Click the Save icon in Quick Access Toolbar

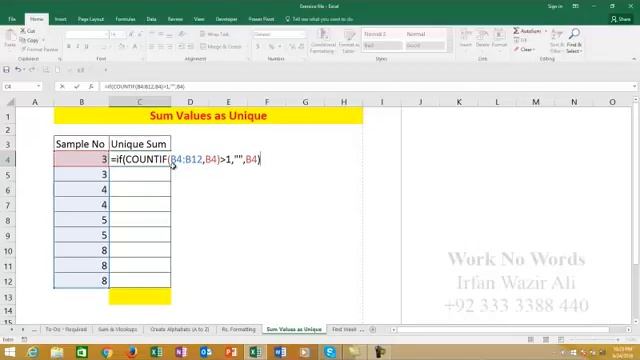pyautogui.click(x=7, y=70)
